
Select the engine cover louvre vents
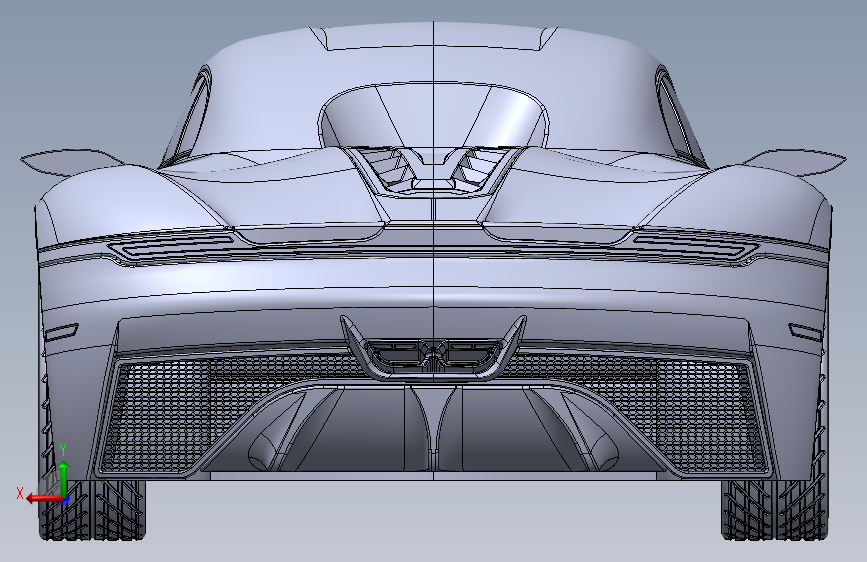pyautogui.click(x=434, y=169)
